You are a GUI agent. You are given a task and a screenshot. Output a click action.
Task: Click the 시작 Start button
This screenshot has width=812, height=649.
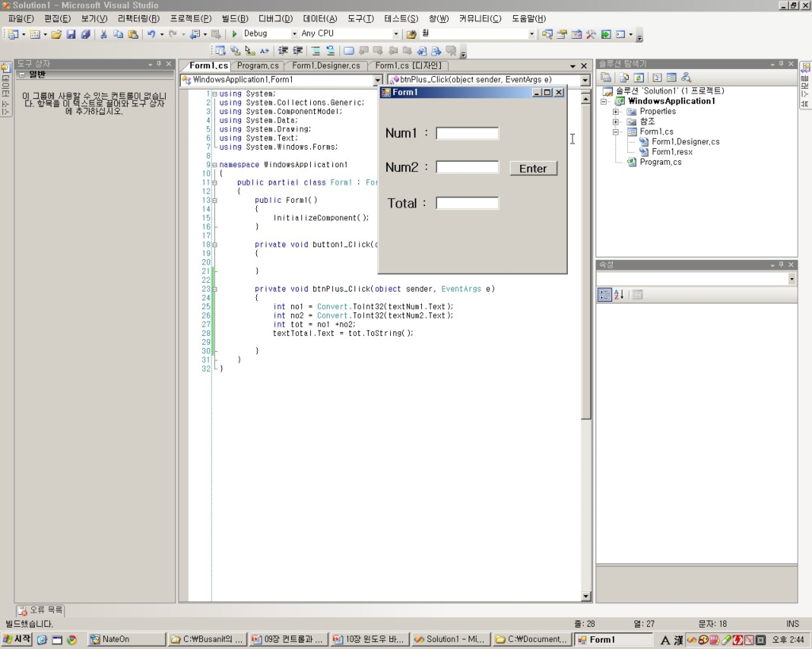(17, 639)
